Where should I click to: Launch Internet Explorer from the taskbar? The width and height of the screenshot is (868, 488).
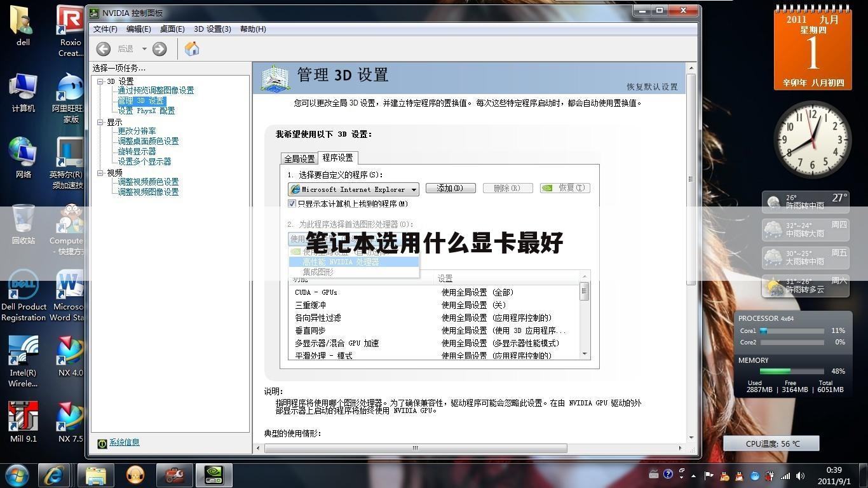point(53,475)
